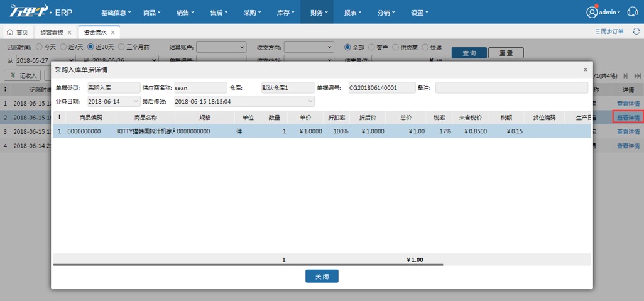Click the 商品编码 column header
The height and width of the screenshot is (301, 644).
pos(90,118)
